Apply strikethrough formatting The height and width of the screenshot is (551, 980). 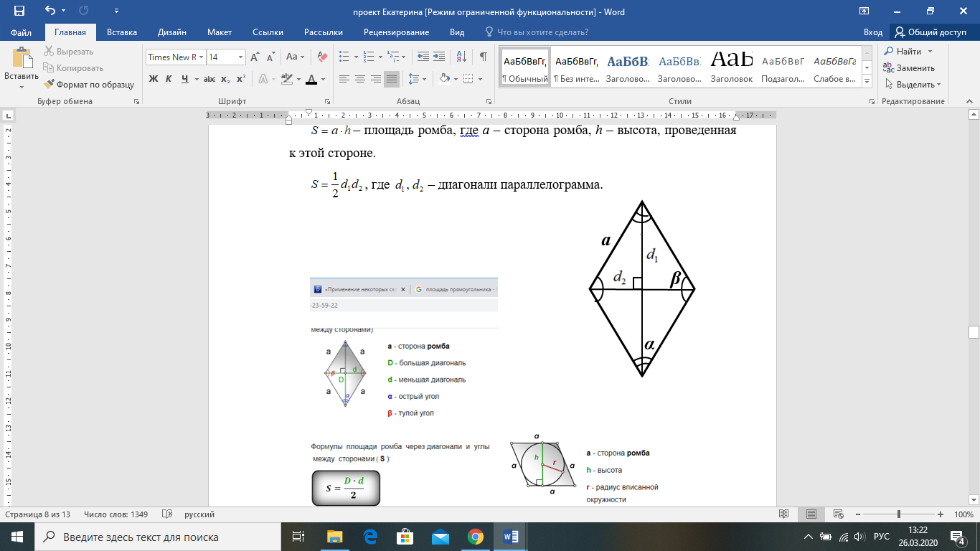(209, 79)
